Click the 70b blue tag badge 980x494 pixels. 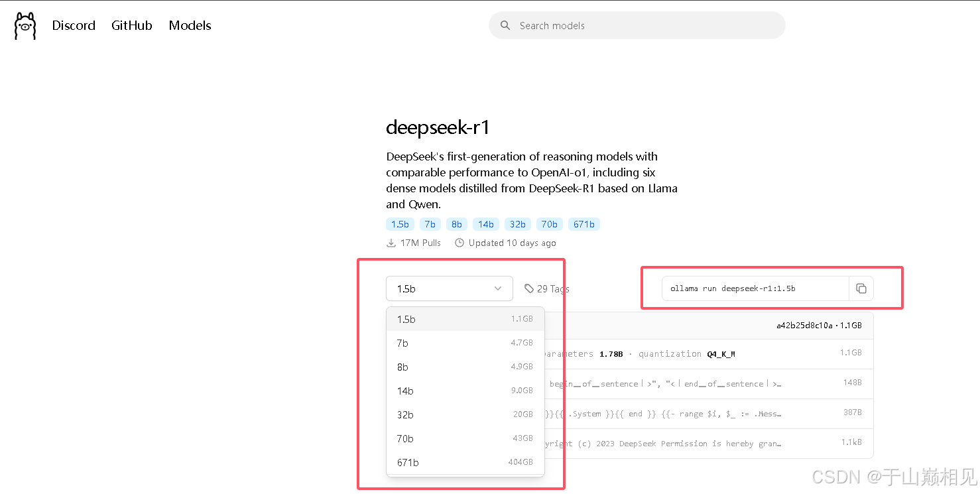(550, 224)
